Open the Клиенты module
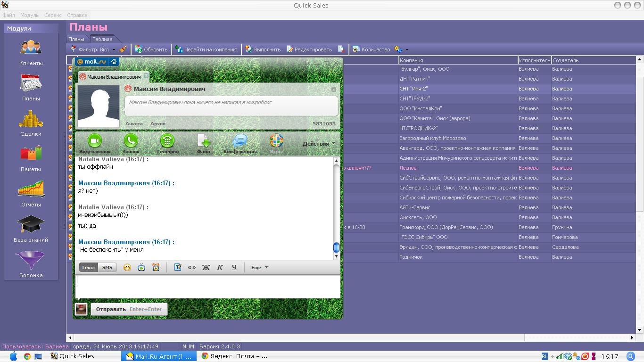 coord(31,53)
